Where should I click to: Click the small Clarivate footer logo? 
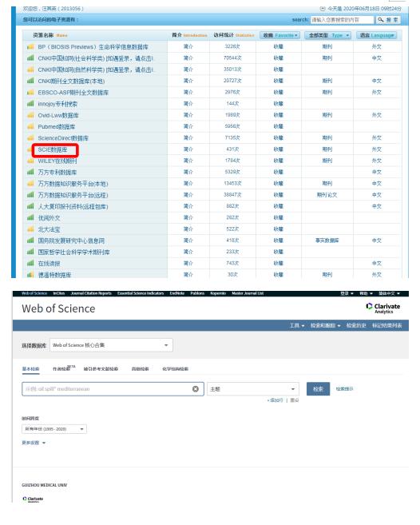click(33, 499)
